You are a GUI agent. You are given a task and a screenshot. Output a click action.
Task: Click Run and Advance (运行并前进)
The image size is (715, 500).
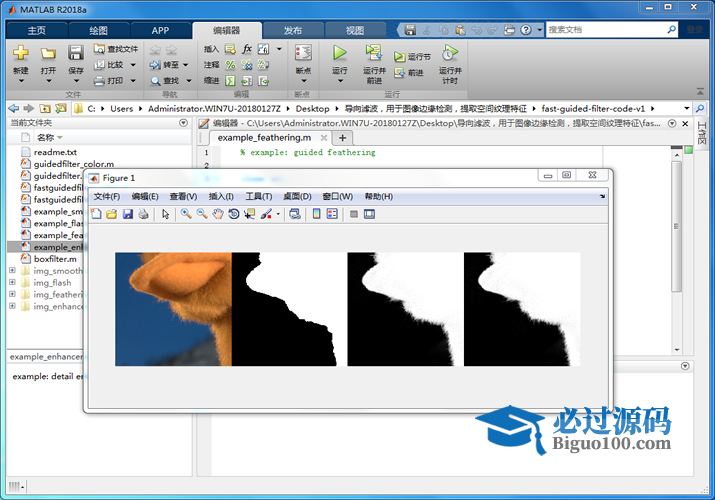[374, 64]
